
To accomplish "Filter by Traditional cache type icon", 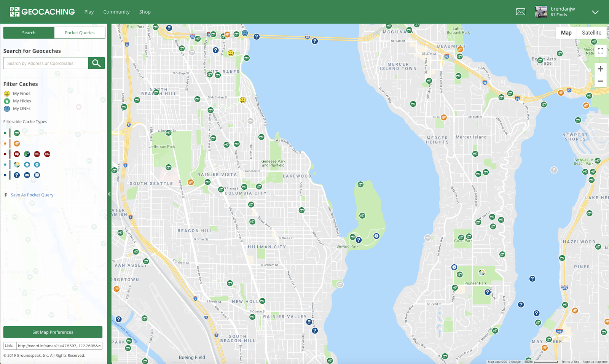I will (17, 133).
